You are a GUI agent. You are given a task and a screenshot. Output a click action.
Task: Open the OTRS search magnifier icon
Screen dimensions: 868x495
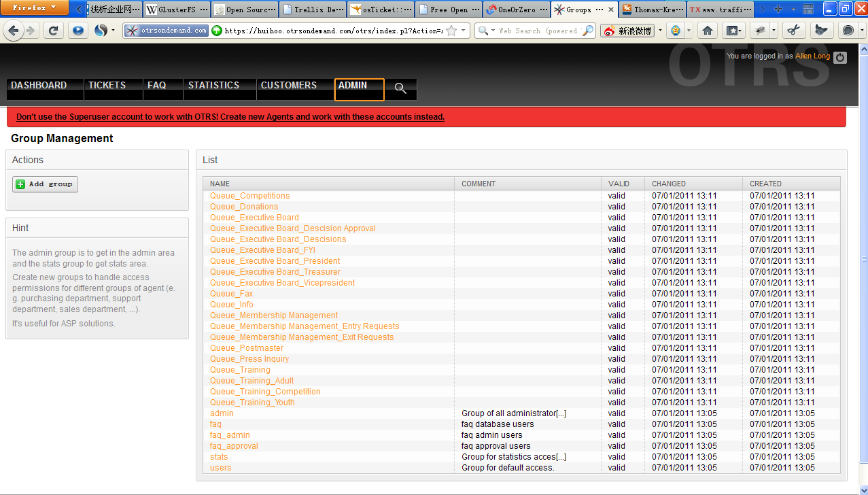[400, 88]
